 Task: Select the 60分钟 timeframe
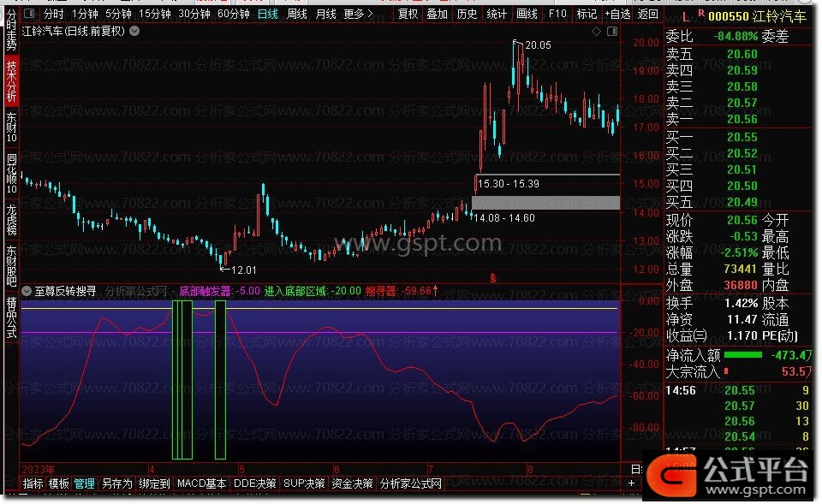coord(234,14)
